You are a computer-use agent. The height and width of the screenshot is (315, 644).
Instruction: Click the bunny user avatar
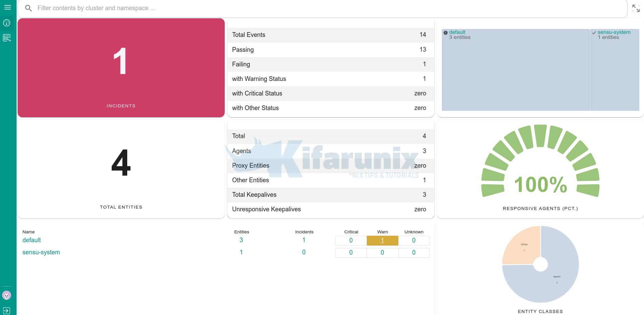(7, 295)
